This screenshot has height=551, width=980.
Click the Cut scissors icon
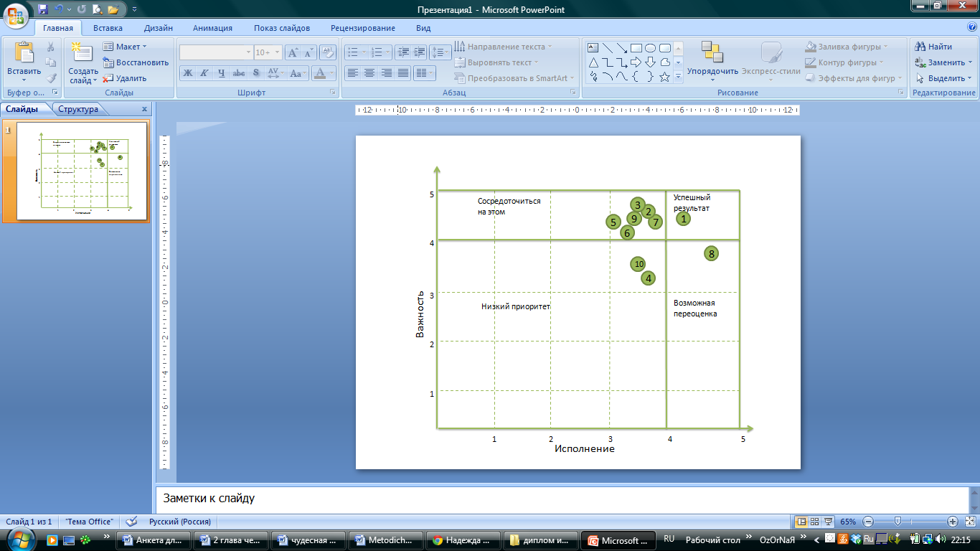(51, 47)
